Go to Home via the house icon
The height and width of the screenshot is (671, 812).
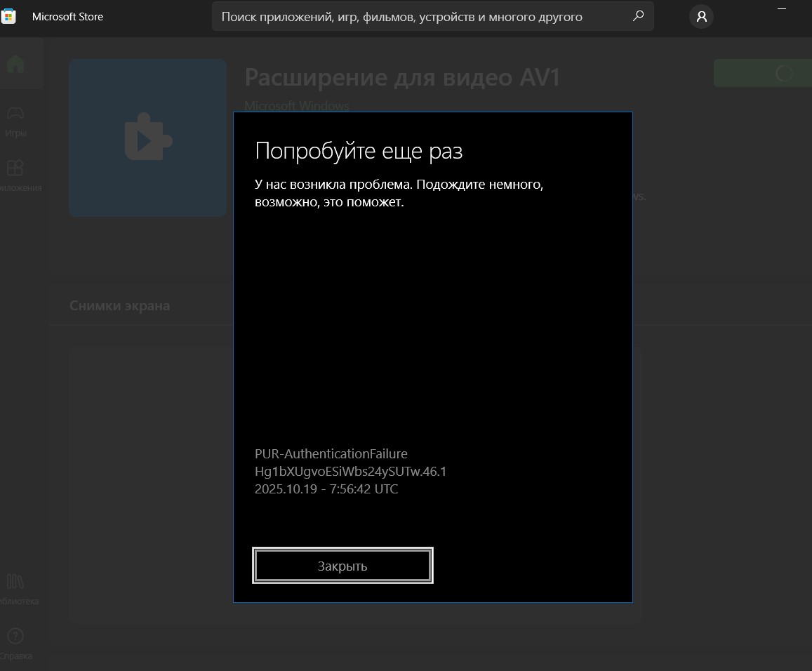click(x=15, y=64)
